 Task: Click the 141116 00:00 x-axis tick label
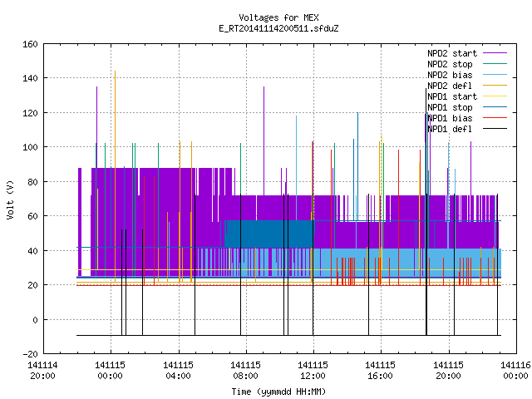(515, 371)
